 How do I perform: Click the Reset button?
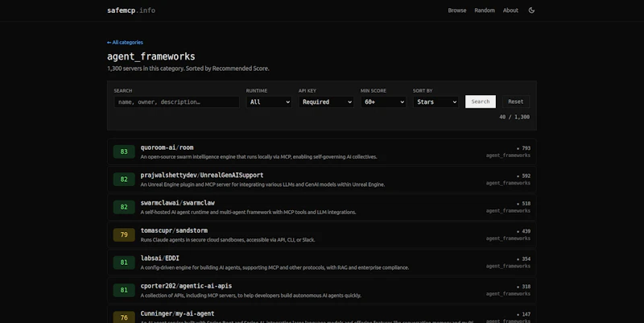coord(515,101)
